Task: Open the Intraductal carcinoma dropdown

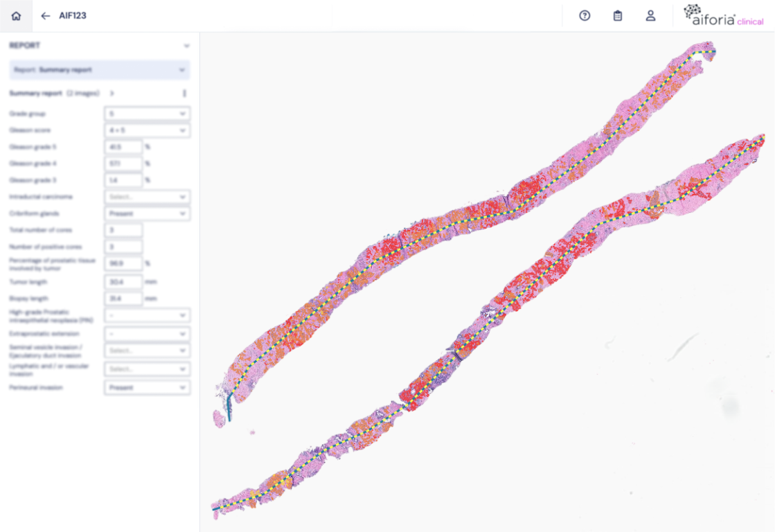Action: tap(147, 197)
